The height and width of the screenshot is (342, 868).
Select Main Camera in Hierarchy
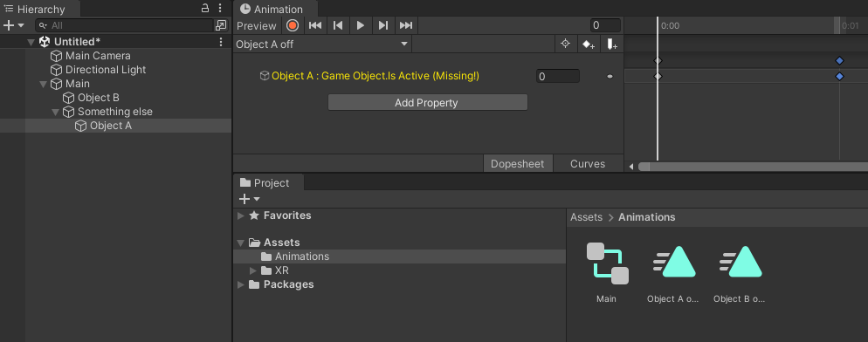(98, 56)
